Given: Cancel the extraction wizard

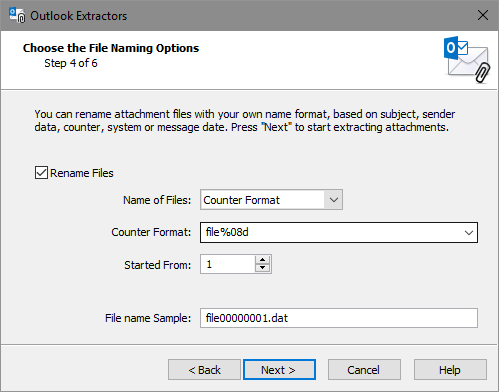Looking at the screenshot, I should click(364, 370).
